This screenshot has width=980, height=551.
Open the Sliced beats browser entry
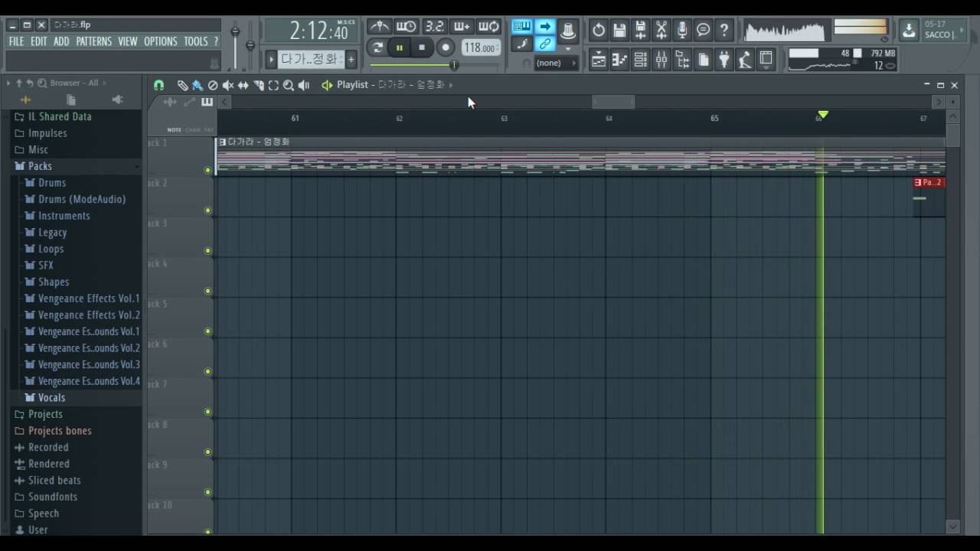pyautogui.click(x=54, y=481)
